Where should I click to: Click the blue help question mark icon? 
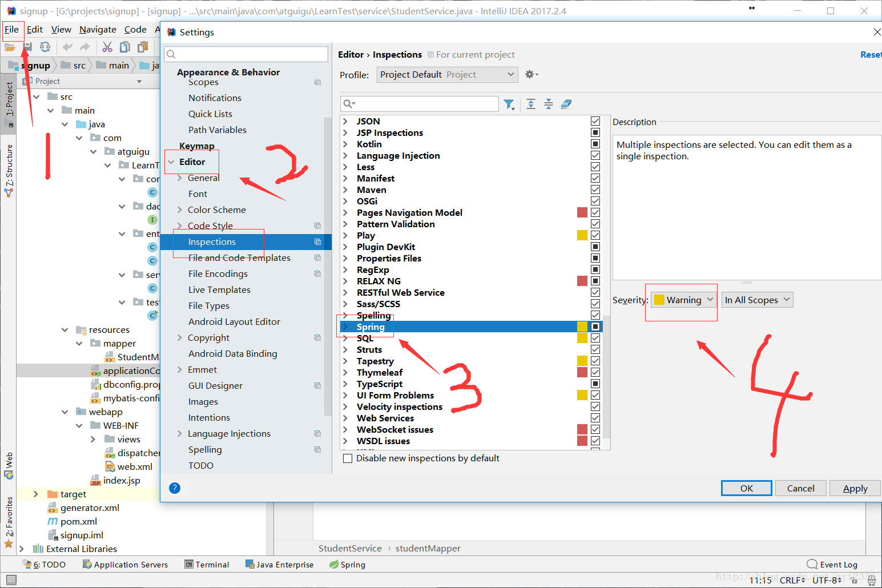(175, 488)
